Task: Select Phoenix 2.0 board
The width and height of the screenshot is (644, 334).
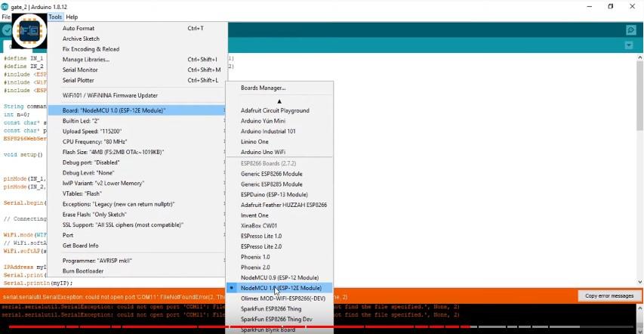Action: [x=279, y=268]
